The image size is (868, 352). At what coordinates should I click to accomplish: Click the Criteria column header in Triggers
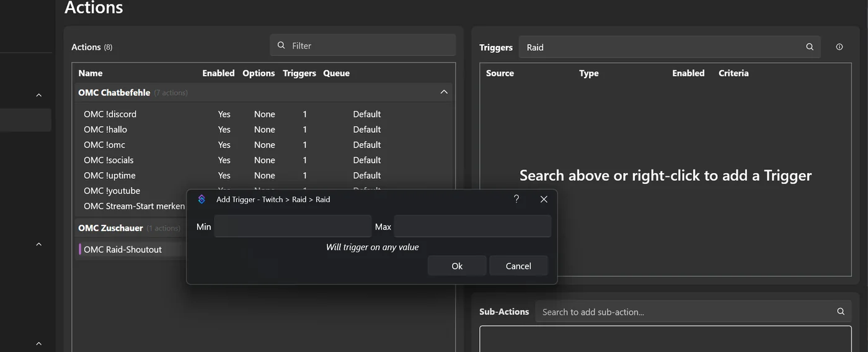pyautogui.click(x=733, y=73)
